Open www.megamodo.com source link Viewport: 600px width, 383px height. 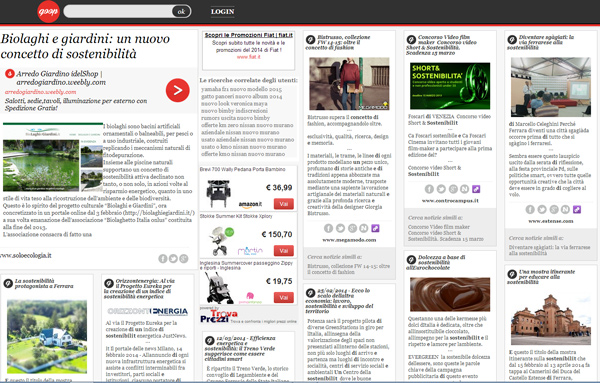click(x=349, y=240)
